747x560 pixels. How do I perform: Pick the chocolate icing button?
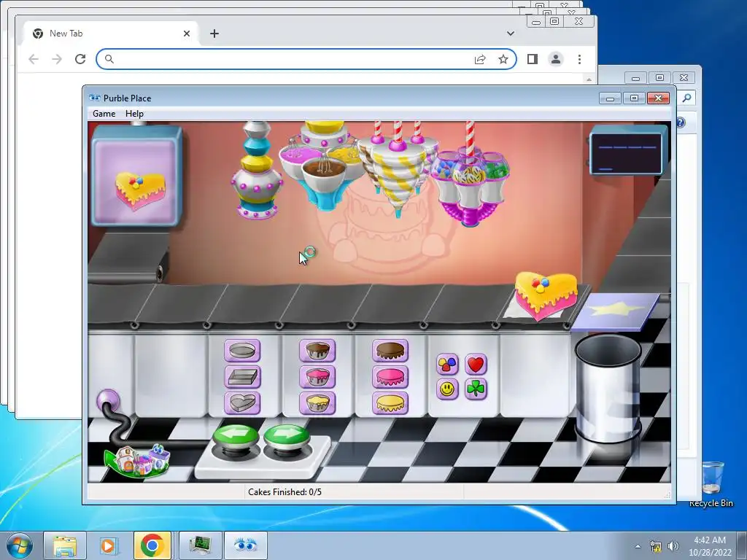point(390,351)
